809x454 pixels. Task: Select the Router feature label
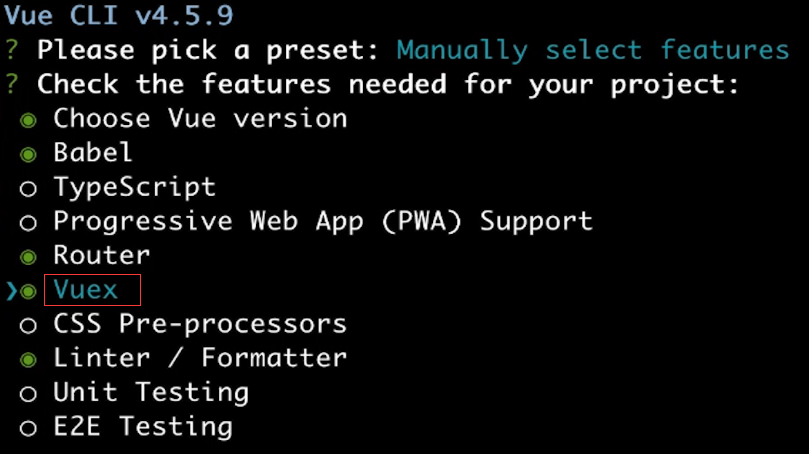click(x=102, y=255)
